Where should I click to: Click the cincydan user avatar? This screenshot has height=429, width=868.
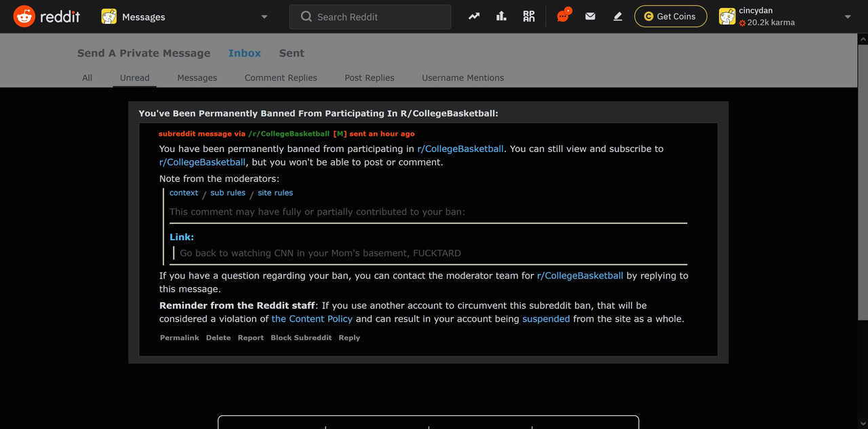727,17
